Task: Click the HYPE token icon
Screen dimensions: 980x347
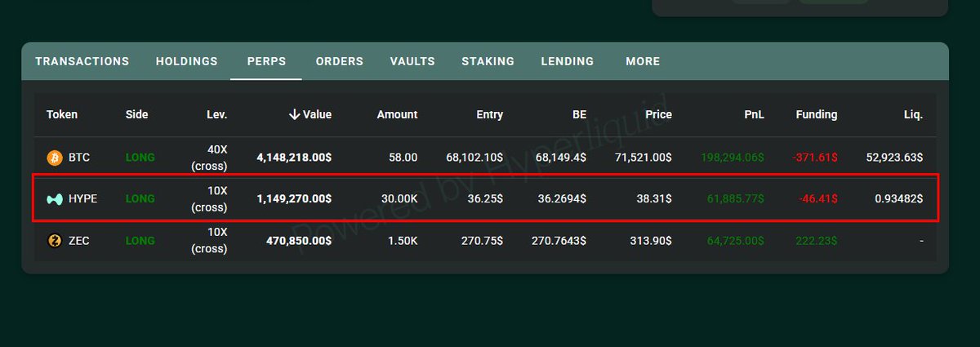Action: point(55,198)
